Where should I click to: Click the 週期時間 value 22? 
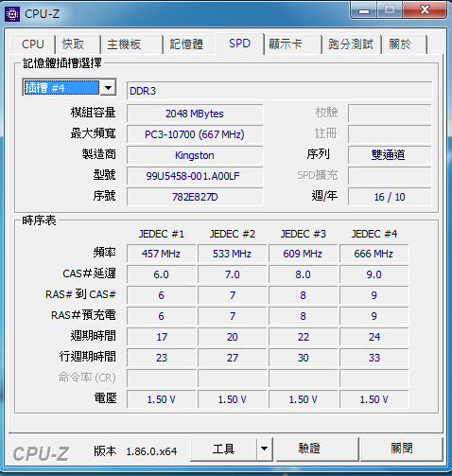point(303,337)
